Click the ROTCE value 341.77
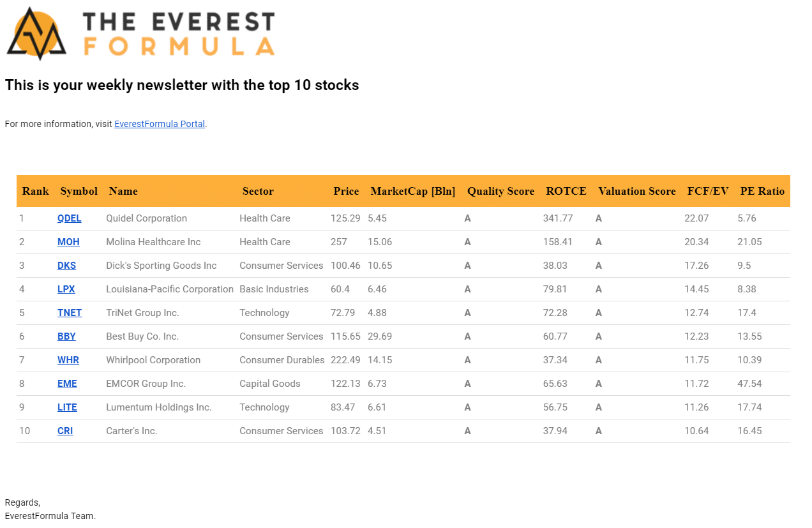 click(558, 218)
